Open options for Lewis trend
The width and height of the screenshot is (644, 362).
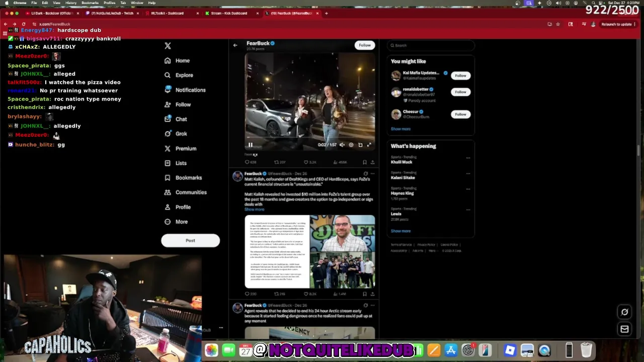468,210
